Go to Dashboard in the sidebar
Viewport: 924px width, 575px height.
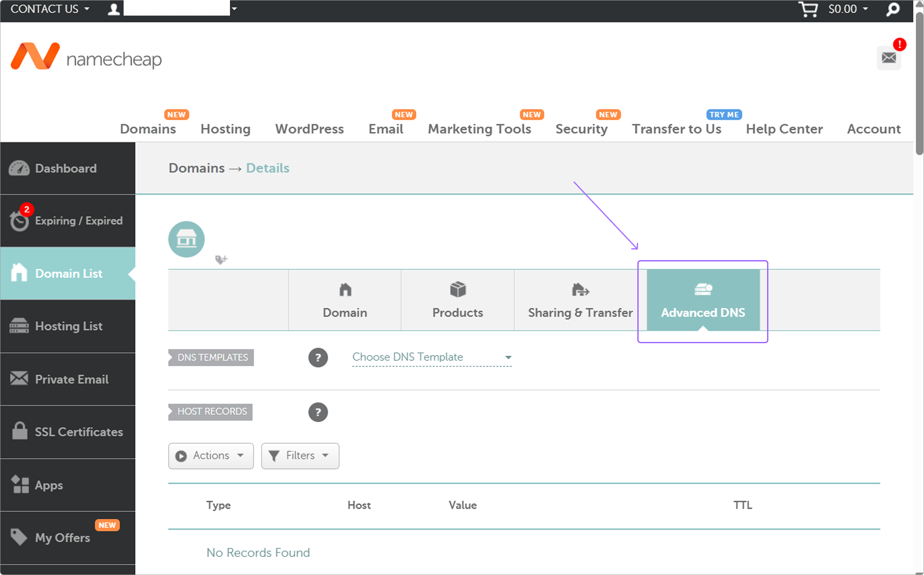(x=68, y=168)
